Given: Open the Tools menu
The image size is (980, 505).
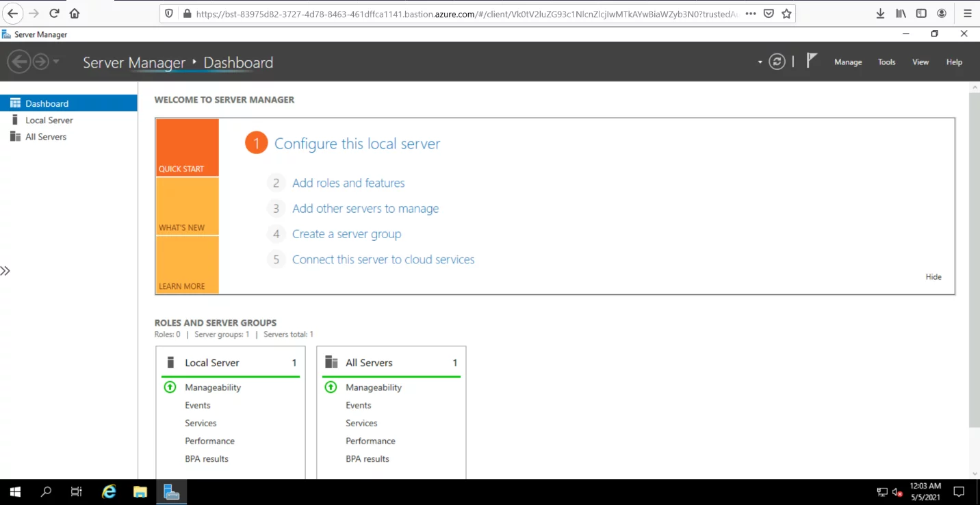Looking at the screenshot, I should [887, 62].
